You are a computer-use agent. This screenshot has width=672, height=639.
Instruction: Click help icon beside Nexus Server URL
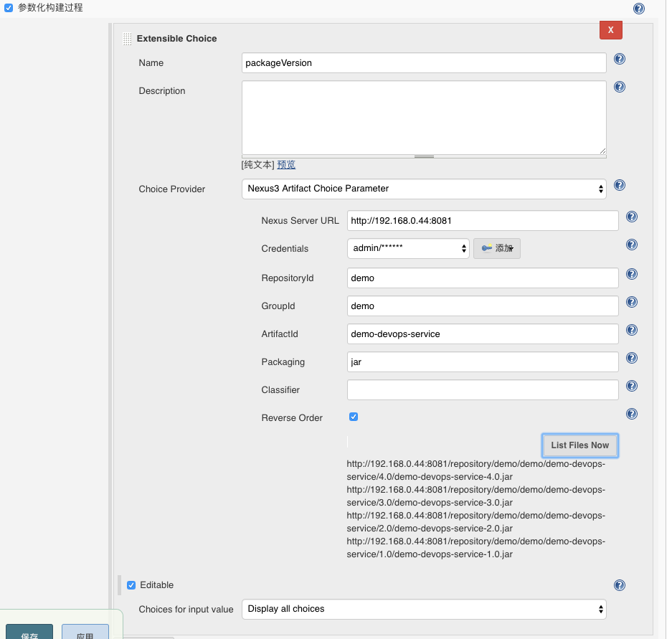coord(632,217)
